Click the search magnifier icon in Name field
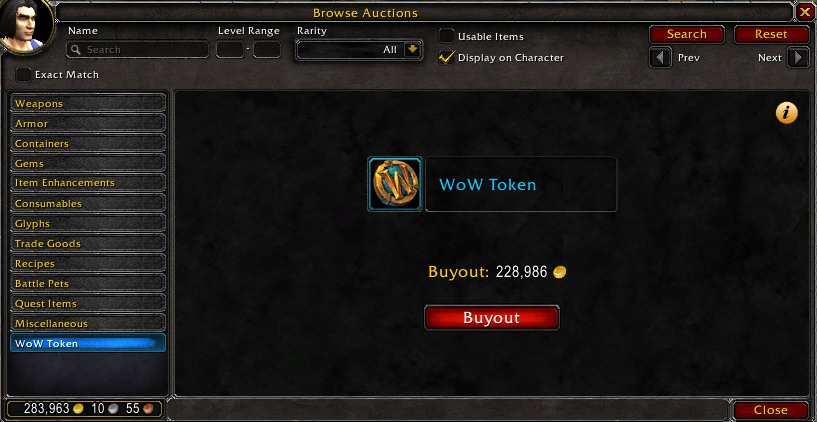 click(76, 50)
